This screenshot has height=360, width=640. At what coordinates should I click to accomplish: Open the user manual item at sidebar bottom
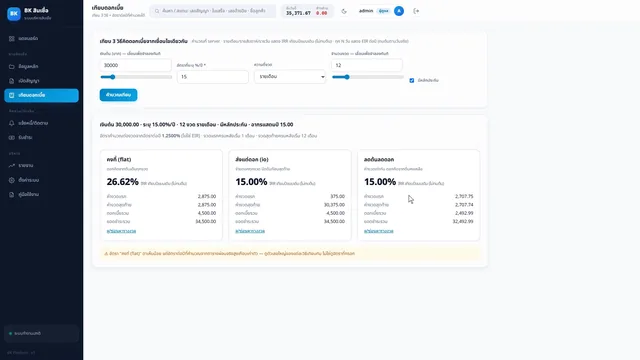(x=41, y=195)
